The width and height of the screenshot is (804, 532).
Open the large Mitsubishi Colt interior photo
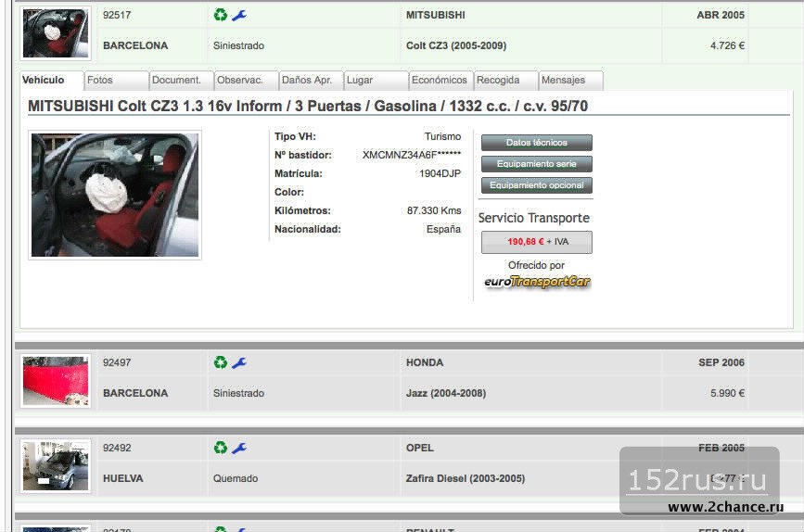pyautogui.click(x=115, y=195)
